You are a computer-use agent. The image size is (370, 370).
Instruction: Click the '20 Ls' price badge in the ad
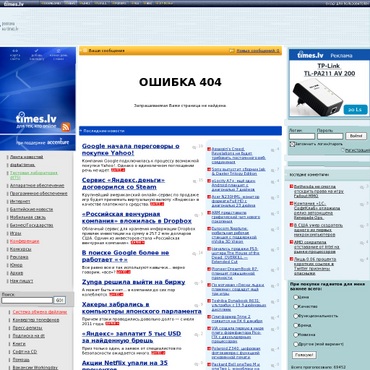click(x=355, y=110)
